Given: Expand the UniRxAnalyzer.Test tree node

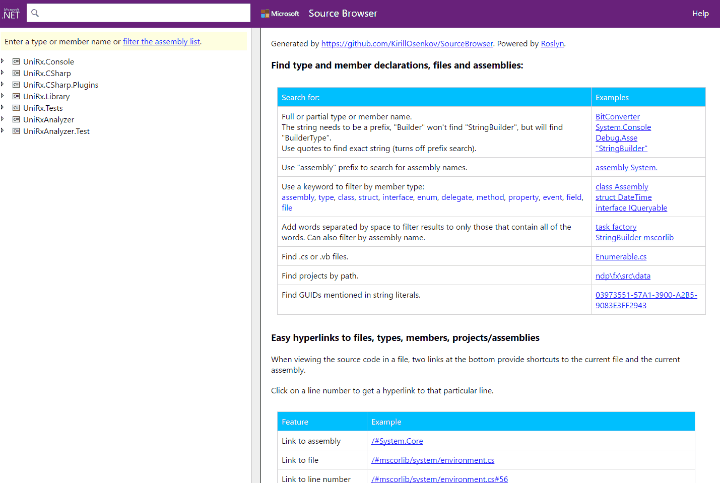Looking at the screenshot, I should (3, 131).
